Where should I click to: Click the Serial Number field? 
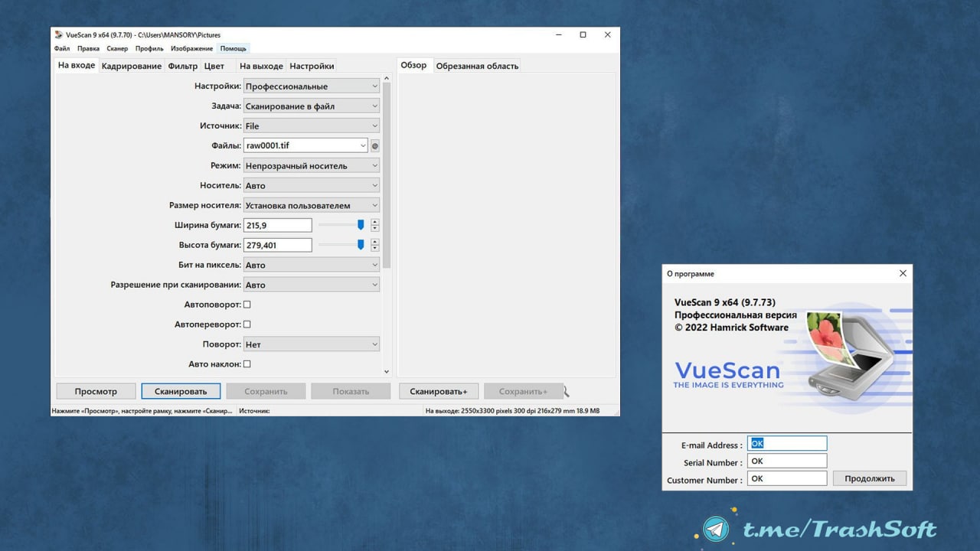point(788,461)
